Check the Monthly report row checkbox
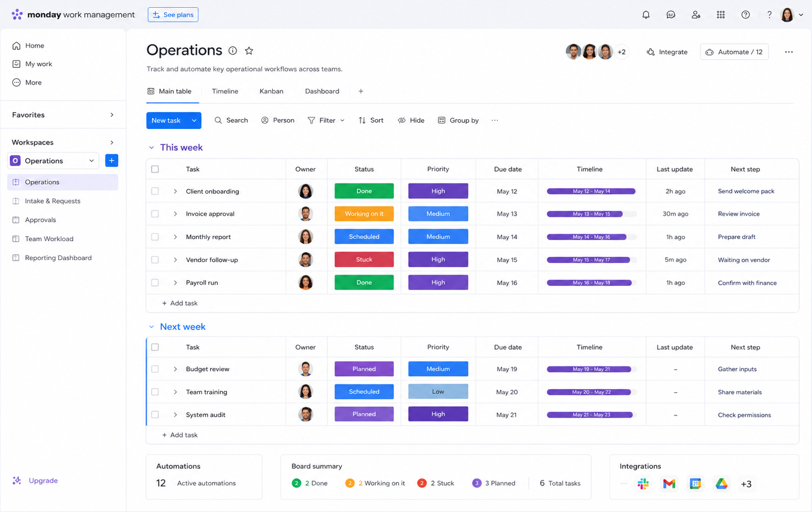This screenshot has height=512, width=812. 155,237
